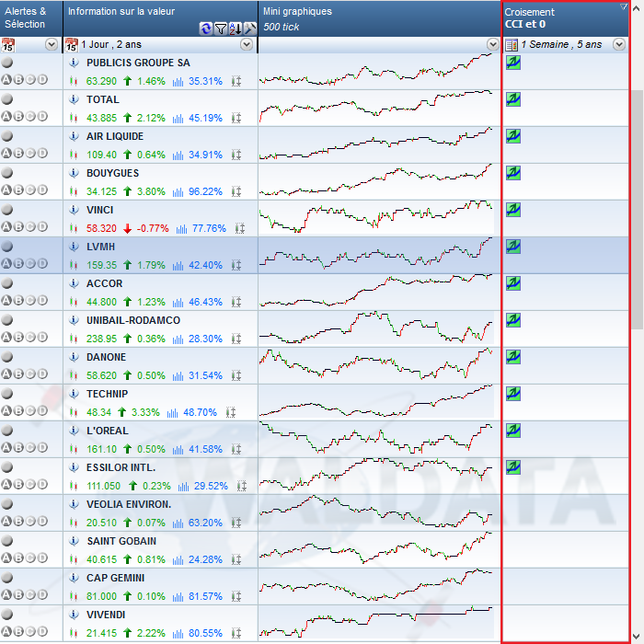Open the TOTAL mini chart
The image size is (644, 644).
(x=376, y=108)
